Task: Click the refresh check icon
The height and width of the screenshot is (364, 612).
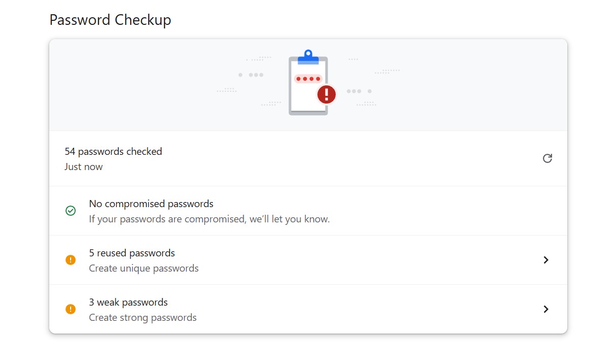Action: pos(547,158)
